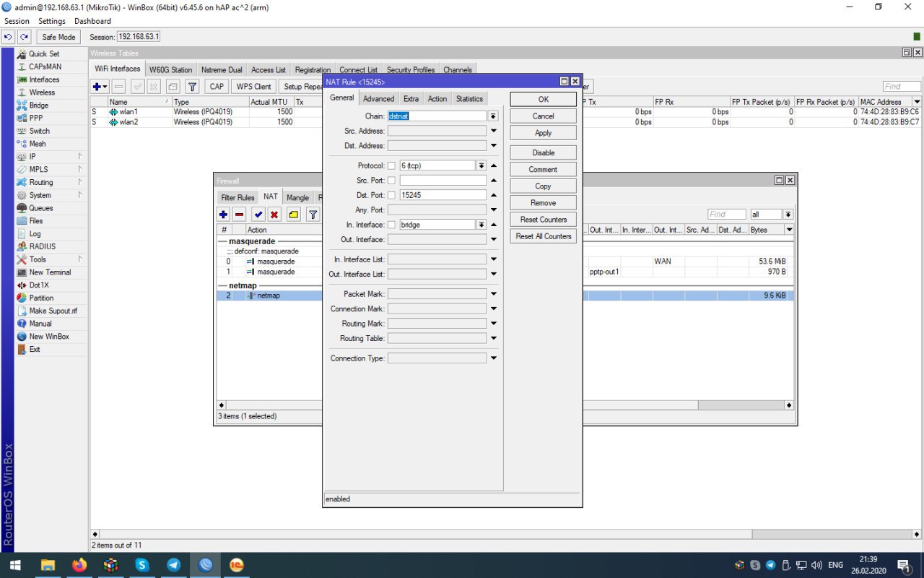Open Quick Set in the sidebar
The height and width of the screenshot is (578, 924).
(44, 54)
